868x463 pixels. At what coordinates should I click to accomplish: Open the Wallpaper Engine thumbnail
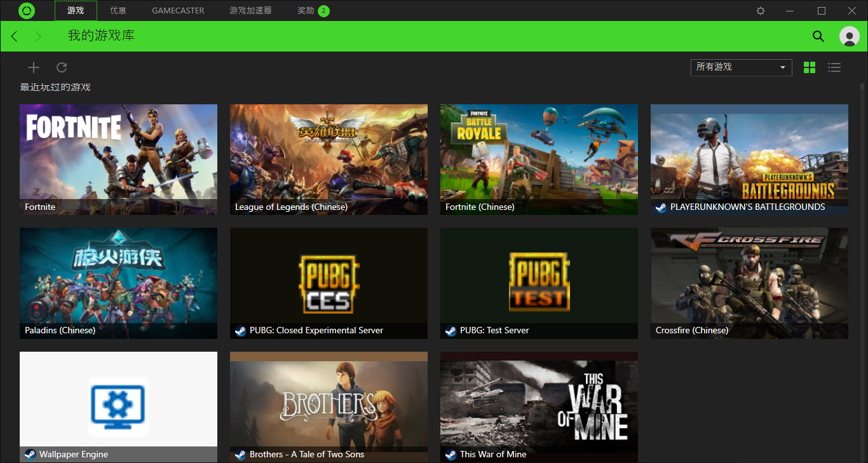point(118,407)
